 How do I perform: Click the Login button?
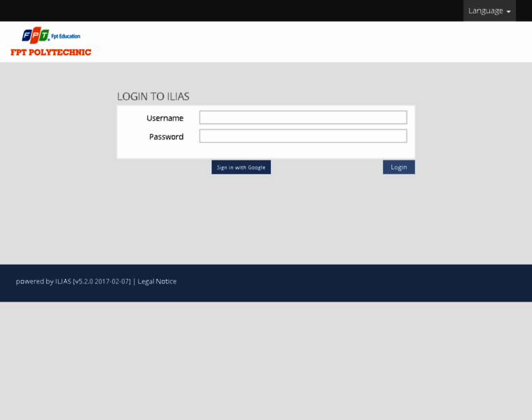pyautogui.click(x=399, y=167)
